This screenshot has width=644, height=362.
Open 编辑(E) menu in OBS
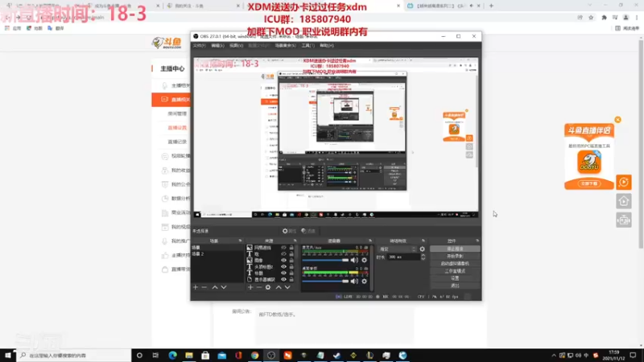point(217,46)
